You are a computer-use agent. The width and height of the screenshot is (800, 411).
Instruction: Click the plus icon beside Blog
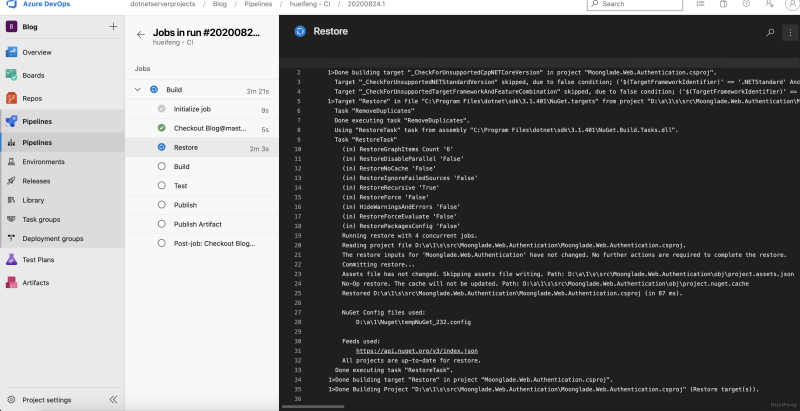pyautogui.click(x=113, y=27)
